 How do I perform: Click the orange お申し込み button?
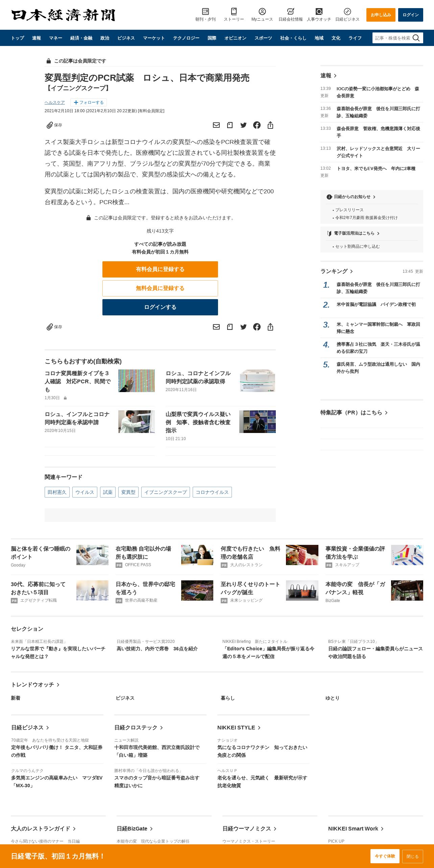[x=381, y=15]
